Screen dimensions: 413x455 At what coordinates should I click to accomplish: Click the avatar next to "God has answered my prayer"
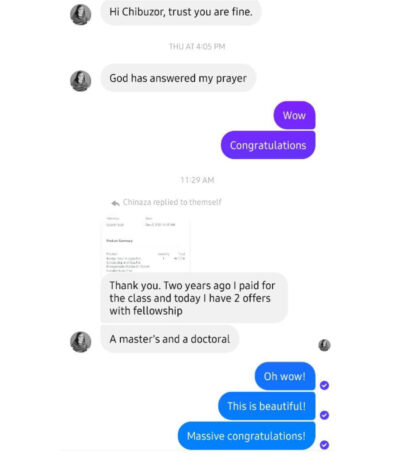(x=81, y=81)
